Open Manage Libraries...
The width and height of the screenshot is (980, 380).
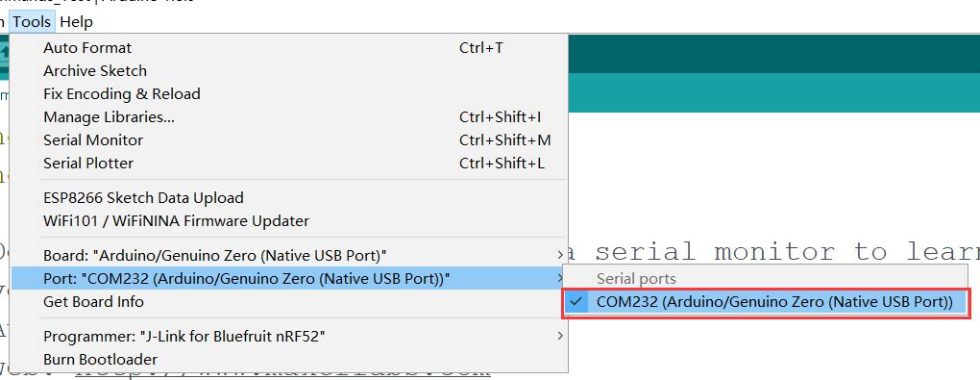[x=288, y=117]
